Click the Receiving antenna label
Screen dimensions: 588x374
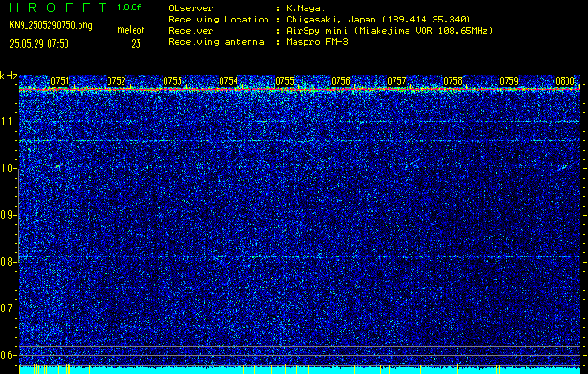tap(216, 42)
